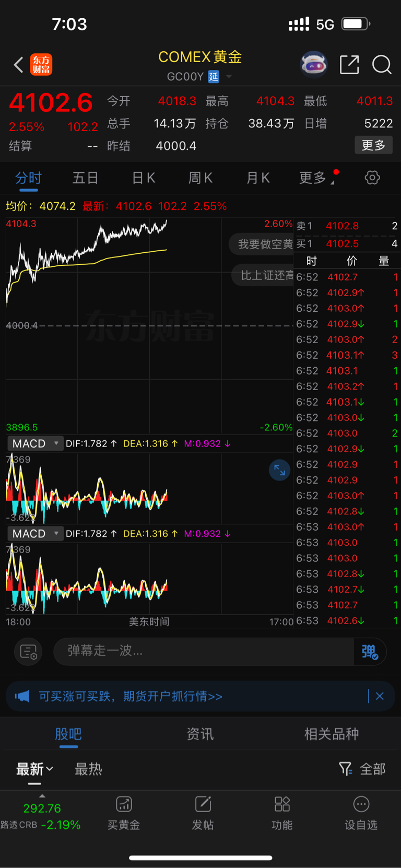
Task: Select the 分时 tab
Action: point(28,178)
